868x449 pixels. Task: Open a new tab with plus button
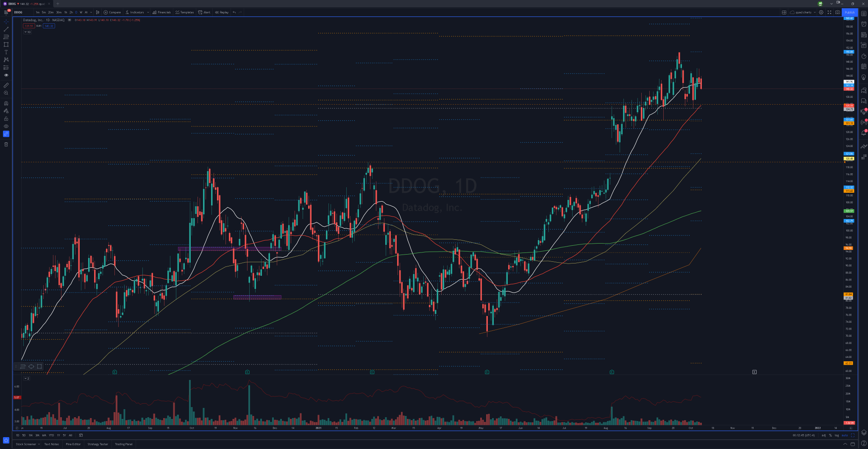tap(58, 4)
